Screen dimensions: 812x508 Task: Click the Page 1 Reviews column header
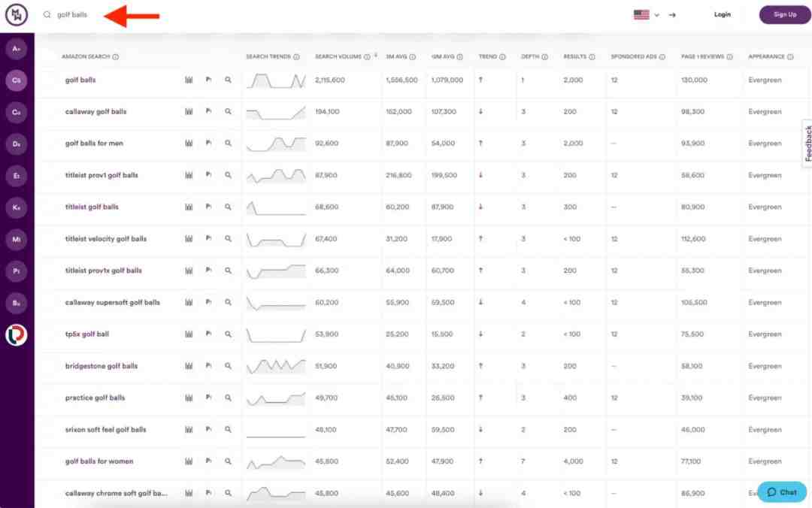click(x=702, y=57)
